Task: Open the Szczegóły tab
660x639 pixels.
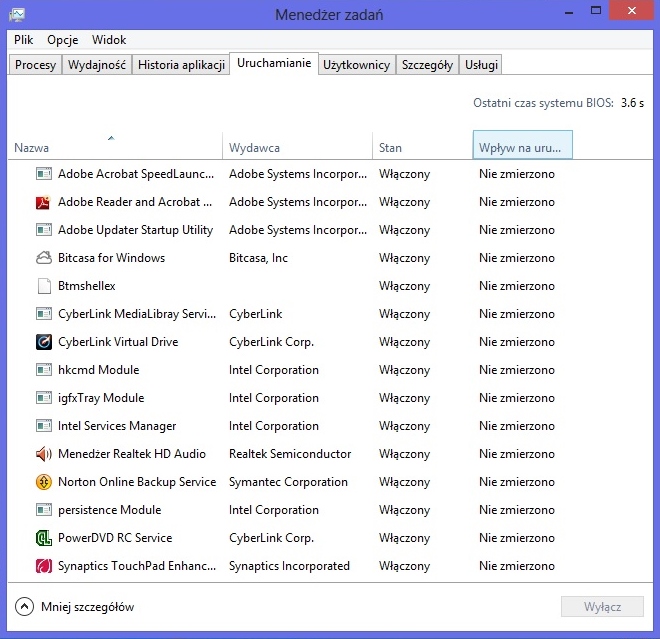Action: (427, 65)
